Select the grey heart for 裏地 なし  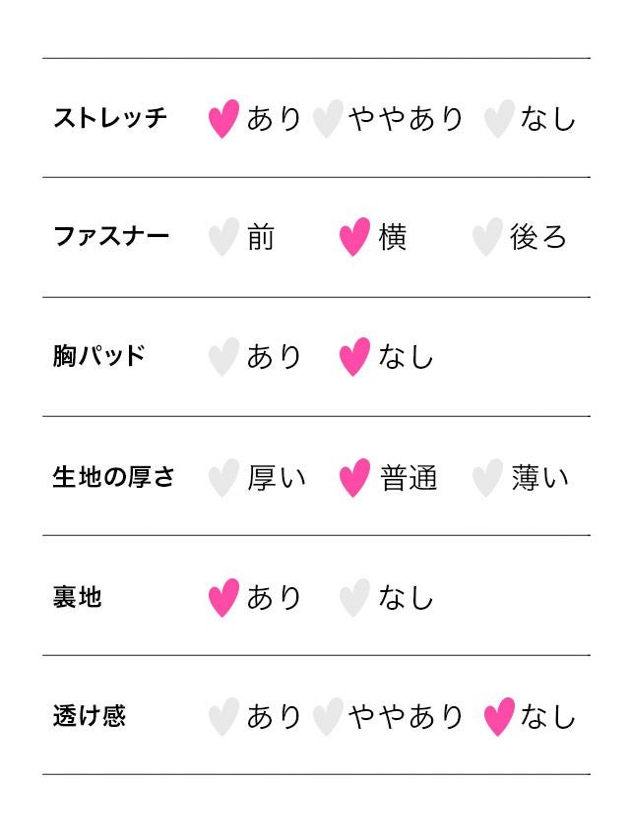click(x=354, y=598)
